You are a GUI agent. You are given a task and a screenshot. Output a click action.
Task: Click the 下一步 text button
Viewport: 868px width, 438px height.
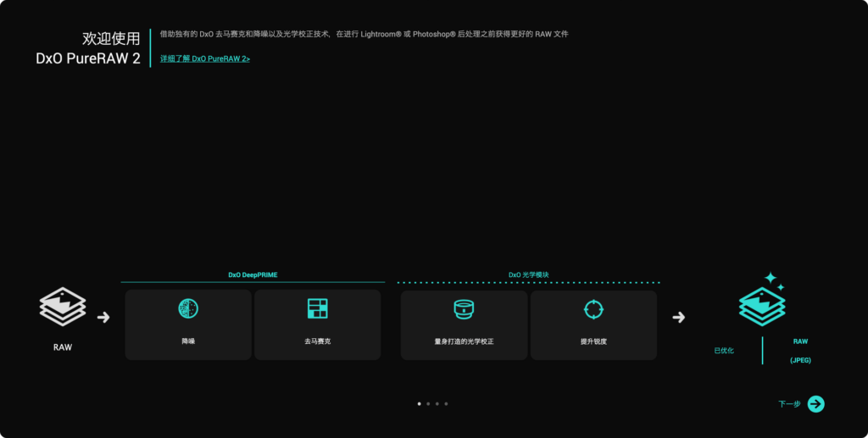[x=789, y=404]
